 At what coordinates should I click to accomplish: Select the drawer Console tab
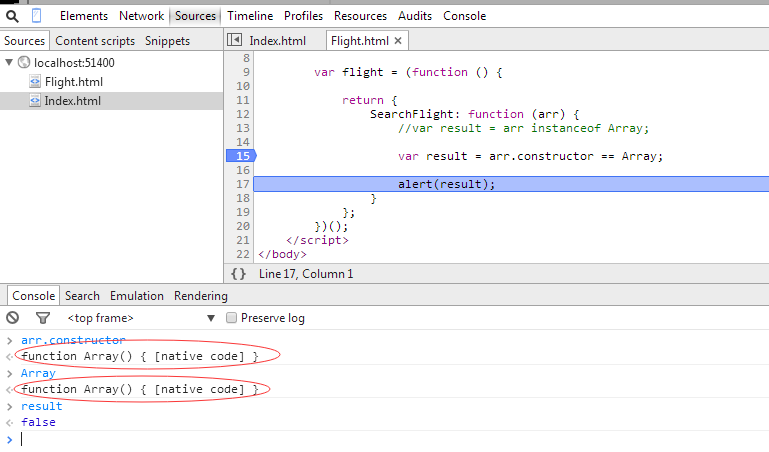click(33, 296)
